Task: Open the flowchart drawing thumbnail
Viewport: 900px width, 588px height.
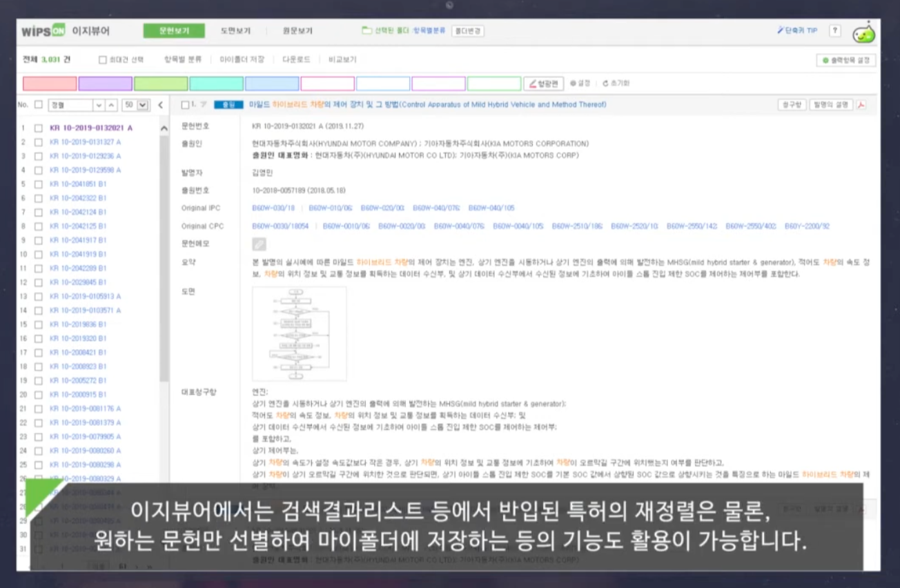Action: coord(300,333)
